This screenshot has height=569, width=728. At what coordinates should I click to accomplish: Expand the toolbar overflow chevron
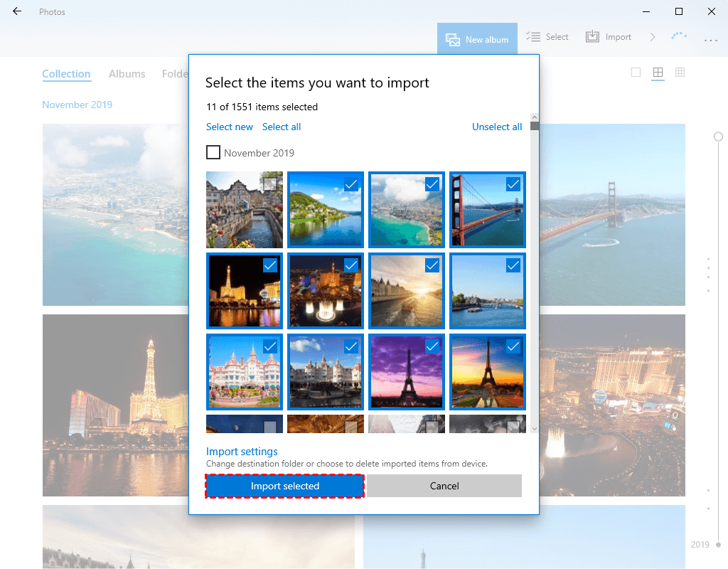653,36
